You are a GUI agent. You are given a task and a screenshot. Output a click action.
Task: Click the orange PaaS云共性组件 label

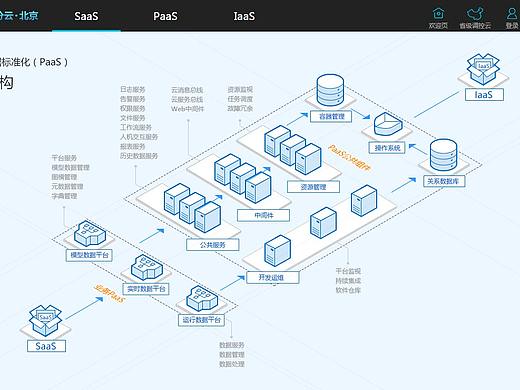[x=350, y=158]
